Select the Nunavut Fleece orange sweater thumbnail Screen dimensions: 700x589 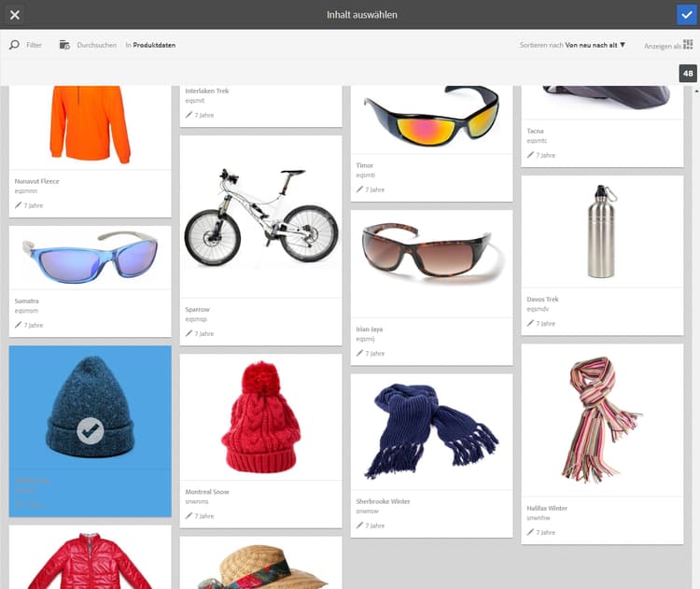[90, 125]
